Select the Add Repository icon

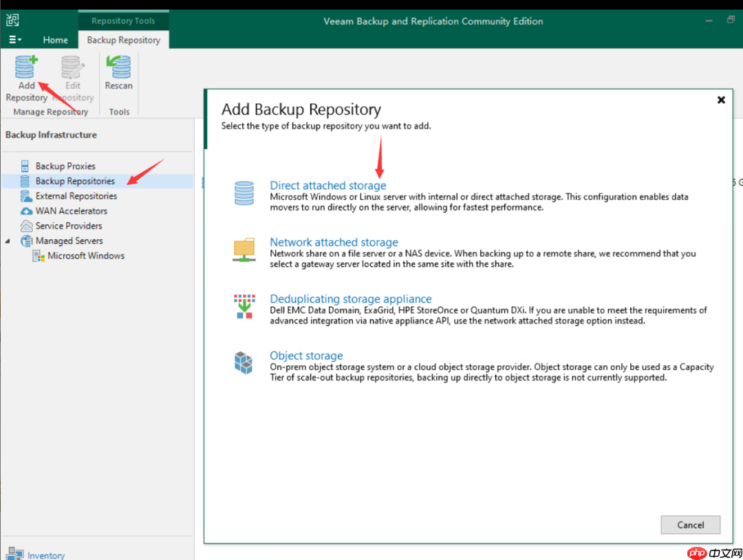25,67
